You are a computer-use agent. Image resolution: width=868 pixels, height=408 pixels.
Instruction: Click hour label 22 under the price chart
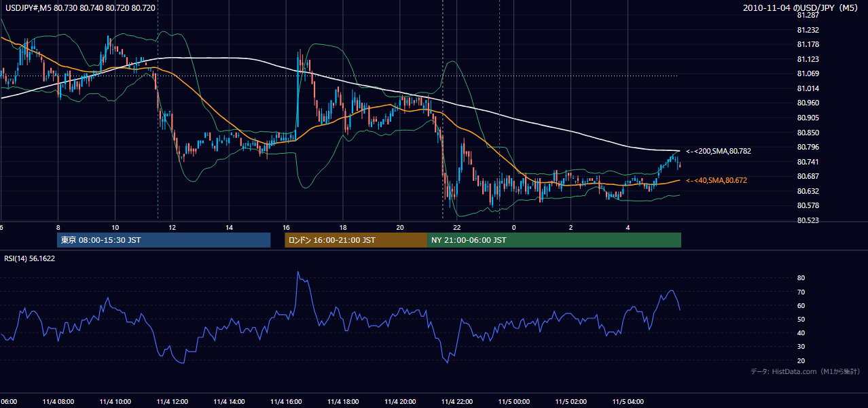(x=457, y=228)
